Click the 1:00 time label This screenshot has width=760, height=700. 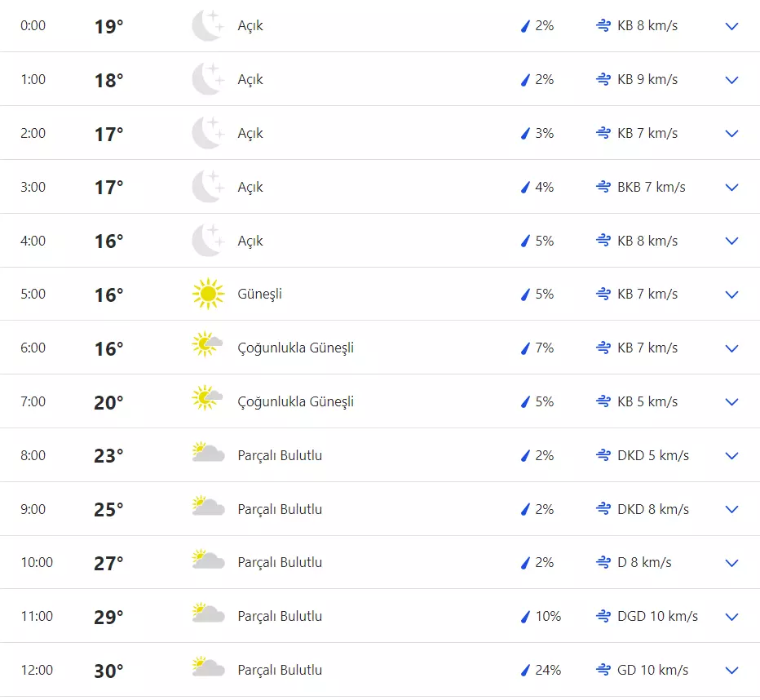click(33, 79)
